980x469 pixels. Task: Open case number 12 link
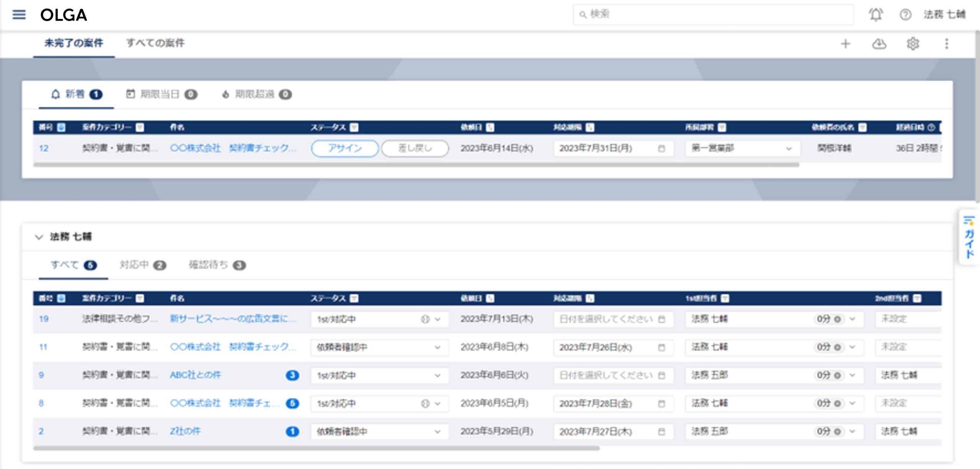[x=44, y=149]
